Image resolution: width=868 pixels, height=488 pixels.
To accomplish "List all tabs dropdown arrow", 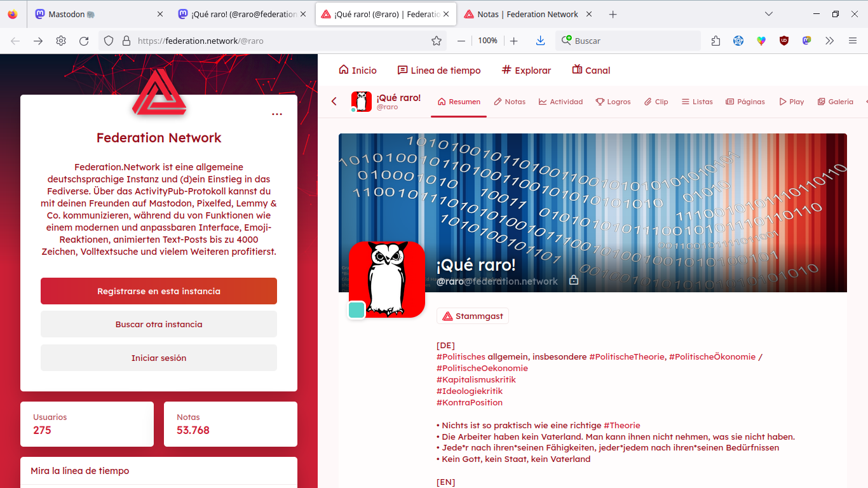I will pos(769,14).
